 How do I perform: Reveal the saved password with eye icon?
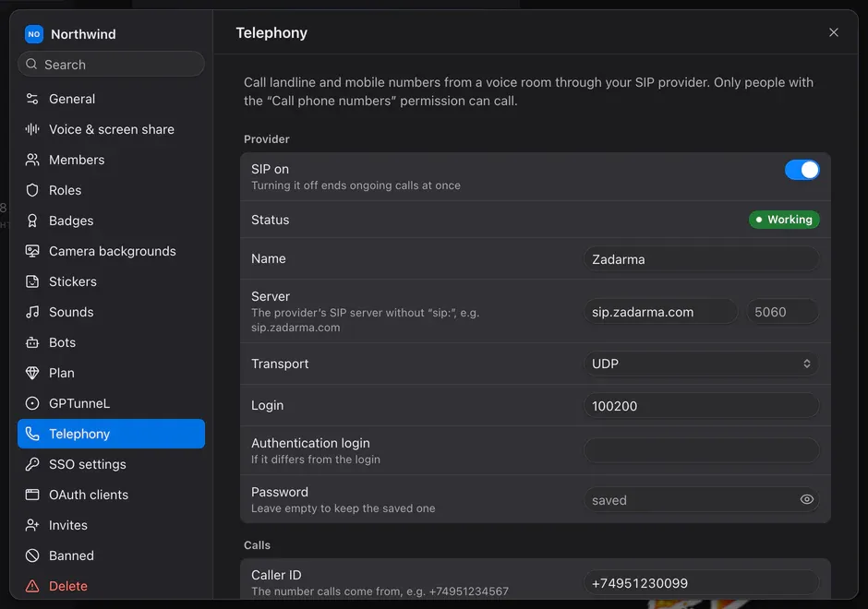(x=806, y=499)
